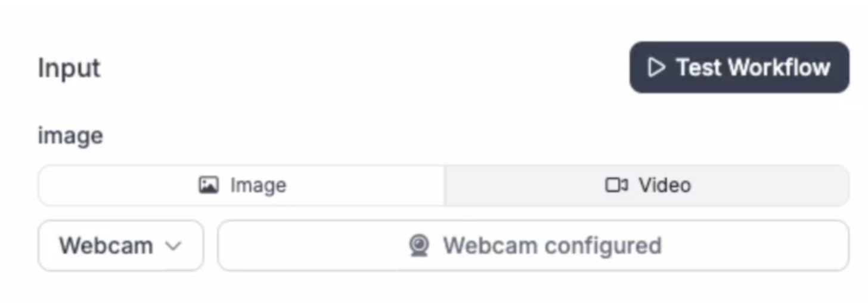868x303 pixels.
Task: Click the Webcam label in the source selector
Action: [106, 246]
